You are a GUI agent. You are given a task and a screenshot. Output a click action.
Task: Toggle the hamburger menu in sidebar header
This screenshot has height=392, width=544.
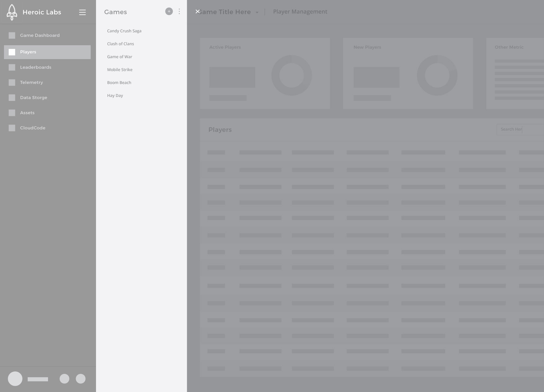(x=82, y=12)
